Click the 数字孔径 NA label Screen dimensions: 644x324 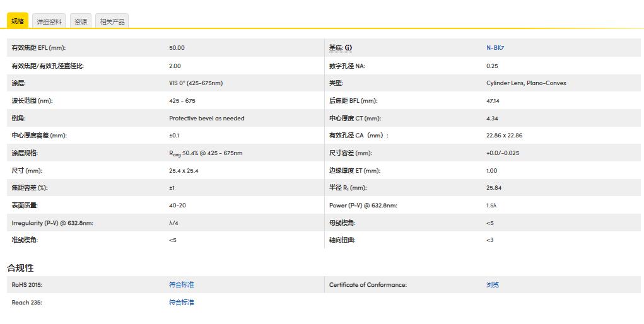click(347, 66)
